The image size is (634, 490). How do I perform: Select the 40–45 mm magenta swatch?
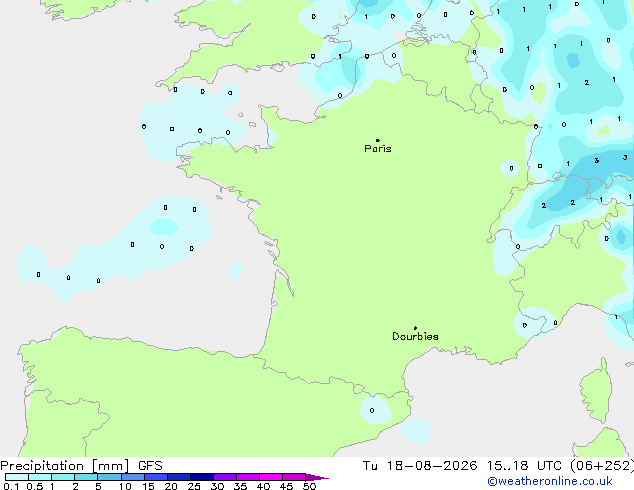point(271,477)
